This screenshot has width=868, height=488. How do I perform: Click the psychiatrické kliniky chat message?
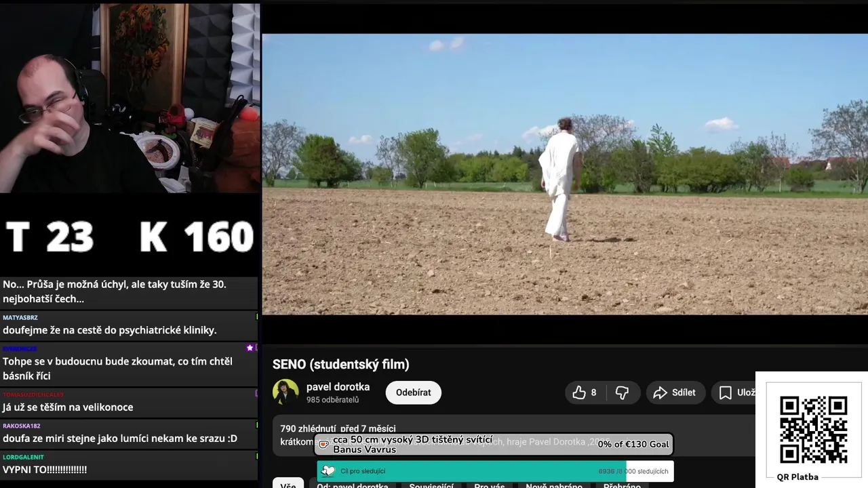(x=110, y=330)
